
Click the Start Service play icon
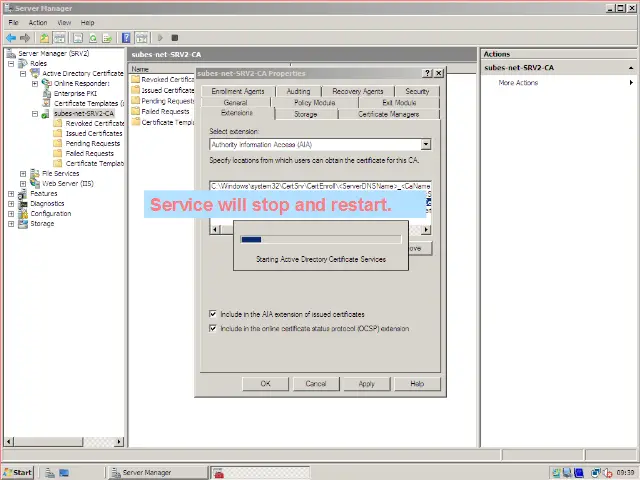[160, 38]
